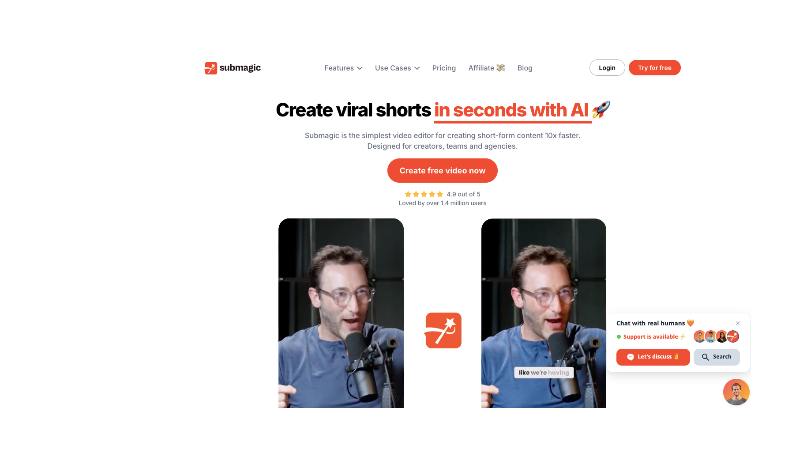Expand the Use Cases dropdown menu
The width and height of the screenshot is (800, 449).
(397, 68)
